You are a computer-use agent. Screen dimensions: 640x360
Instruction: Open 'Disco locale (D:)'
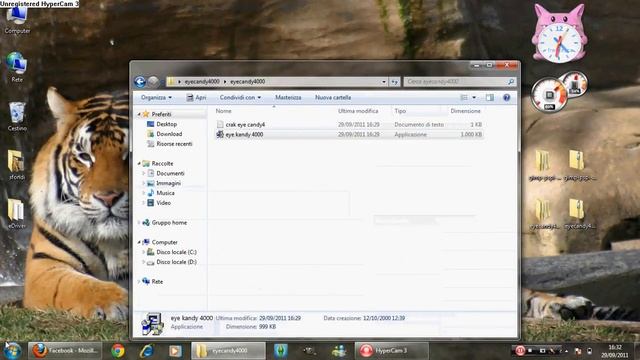point(176,262)
